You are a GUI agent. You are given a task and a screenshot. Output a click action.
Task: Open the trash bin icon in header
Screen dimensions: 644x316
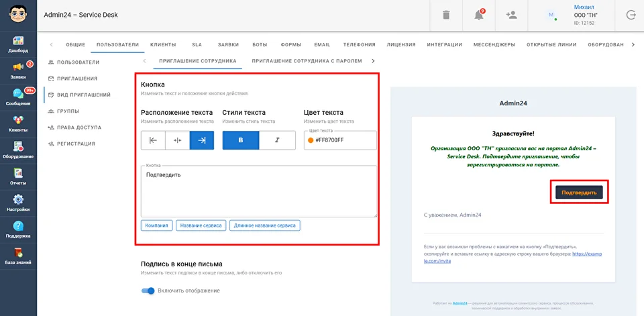coord(446,15)
